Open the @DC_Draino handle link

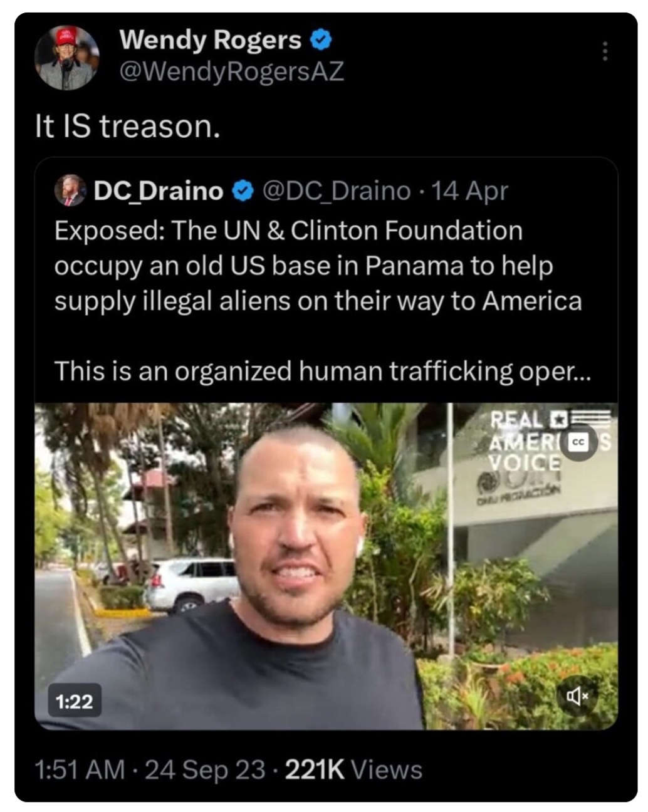[336, 190]
